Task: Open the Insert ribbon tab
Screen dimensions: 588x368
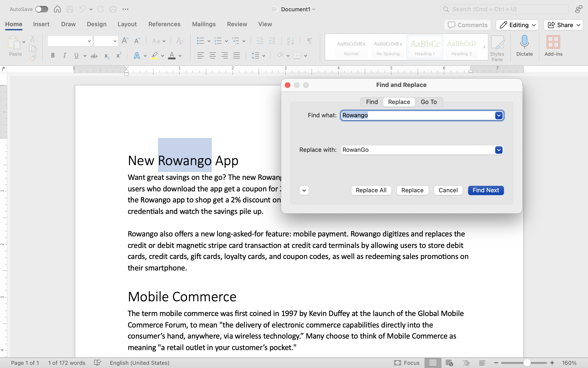Action: coord(41,24)
